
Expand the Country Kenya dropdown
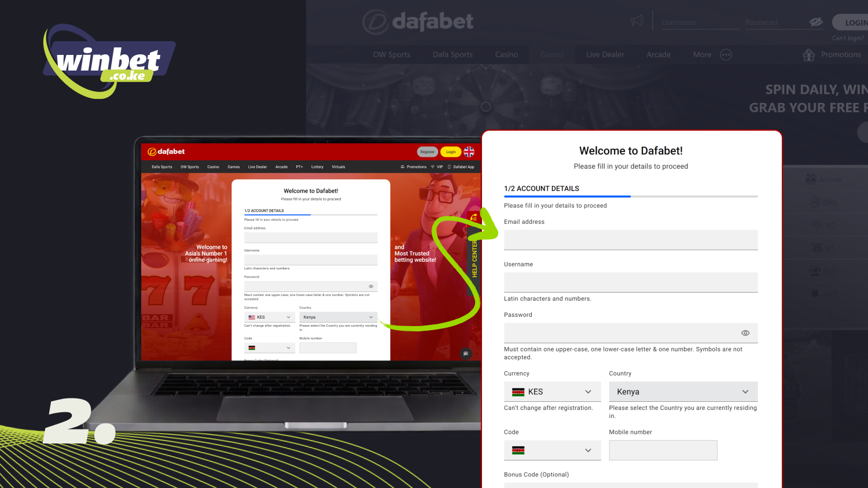[683, 391]
